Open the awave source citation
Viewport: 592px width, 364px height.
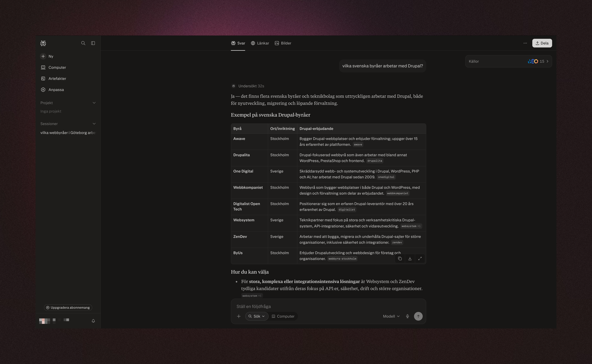[358, 144]
